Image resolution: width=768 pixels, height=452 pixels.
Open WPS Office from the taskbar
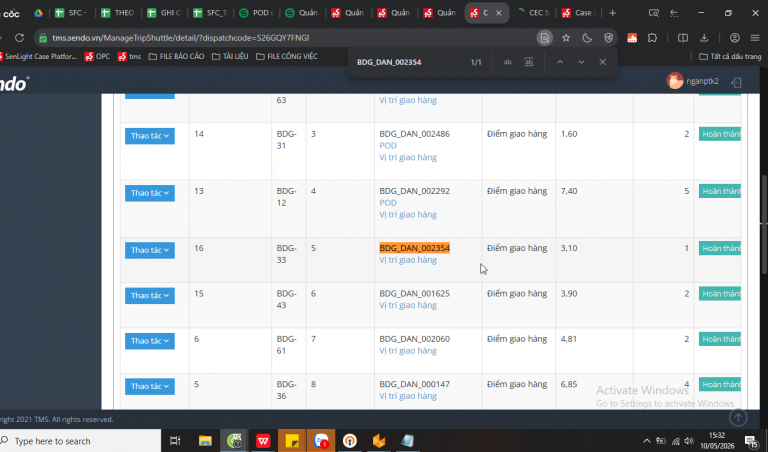(263, 441)
